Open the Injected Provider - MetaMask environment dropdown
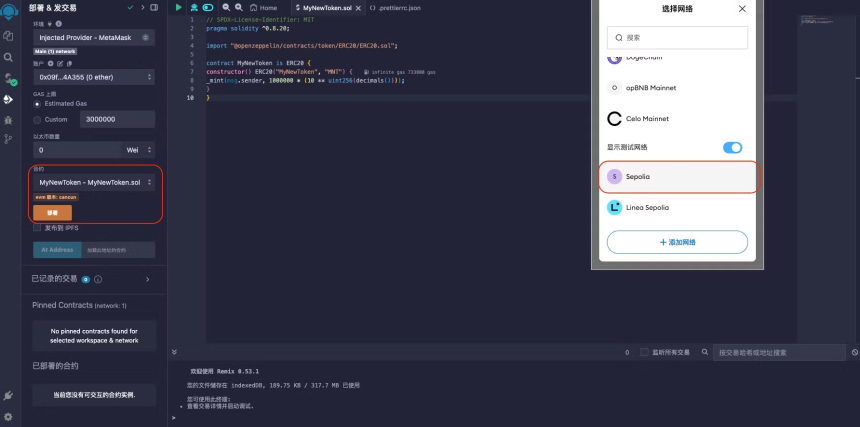 click(x=94, y=37)
